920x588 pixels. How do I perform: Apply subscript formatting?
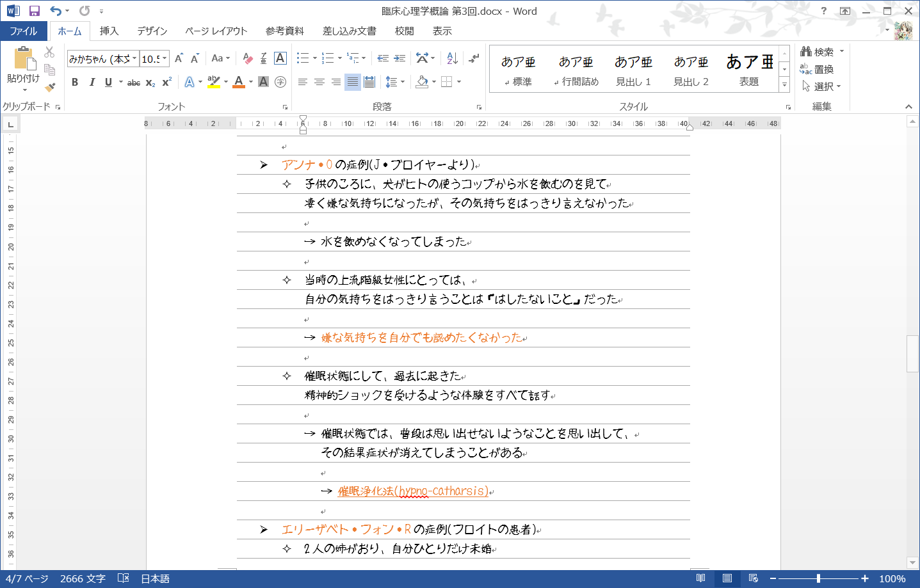click(x=150, y=82)
